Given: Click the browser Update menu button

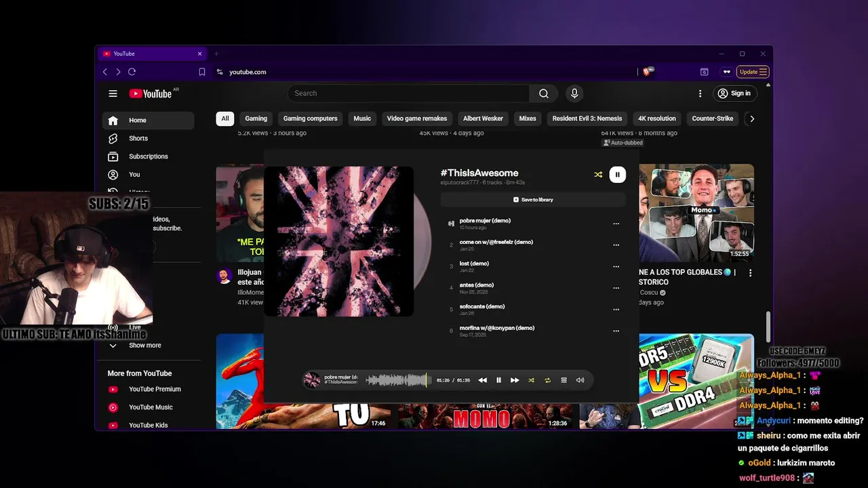Looking at the screenshot, I should point(753,72).
